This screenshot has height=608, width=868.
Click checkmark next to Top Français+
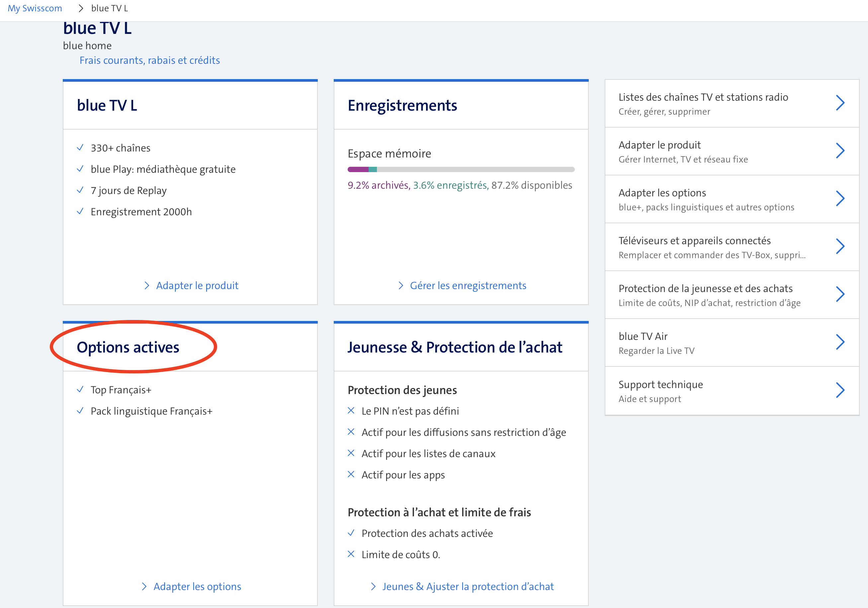(80, 389)
